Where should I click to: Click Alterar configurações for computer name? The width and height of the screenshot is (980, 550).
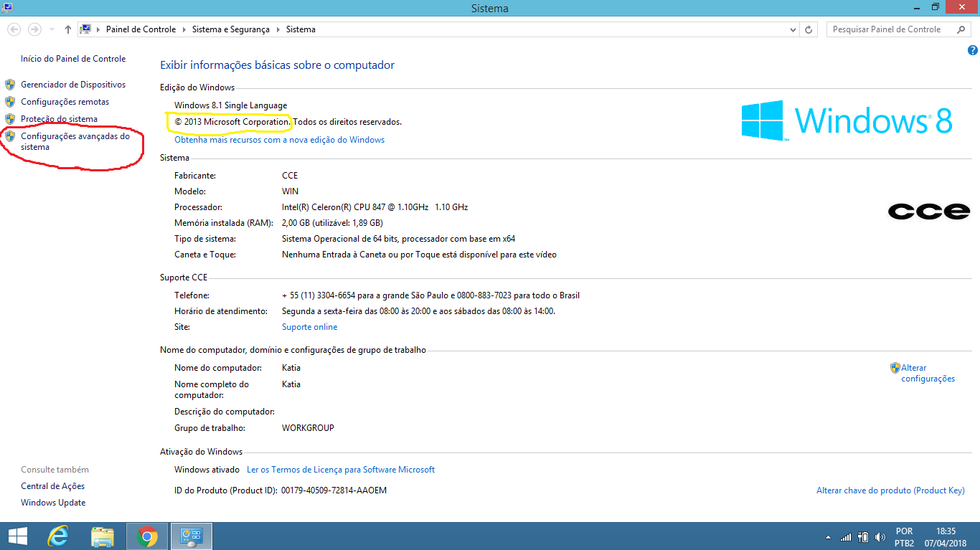928,373
